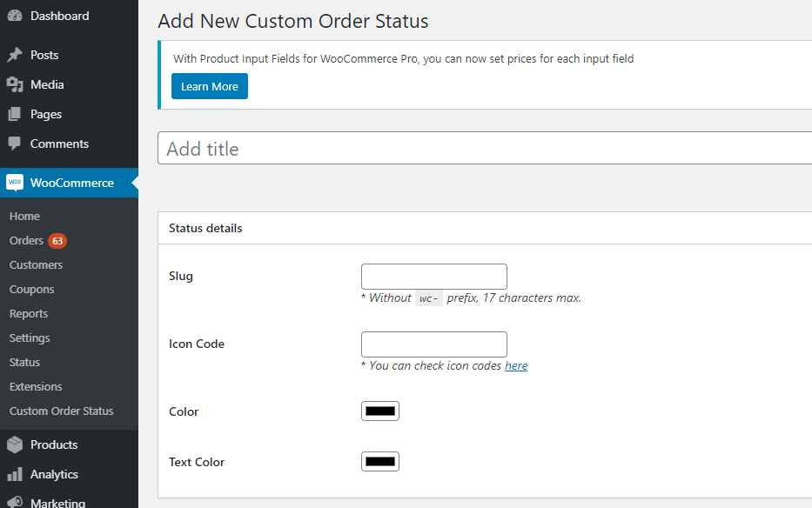Open the Color swatch picker
The height and width of the screenshot is (508, 812).
pos(380,411)
